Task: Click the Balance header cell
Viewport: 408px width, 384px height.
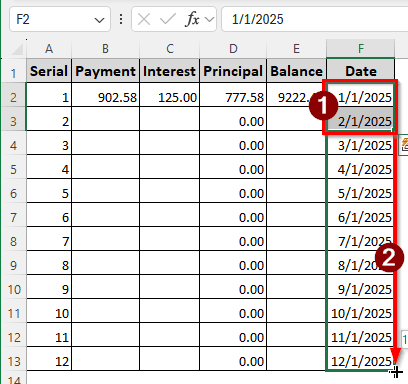Action: (x=296, y=71)
